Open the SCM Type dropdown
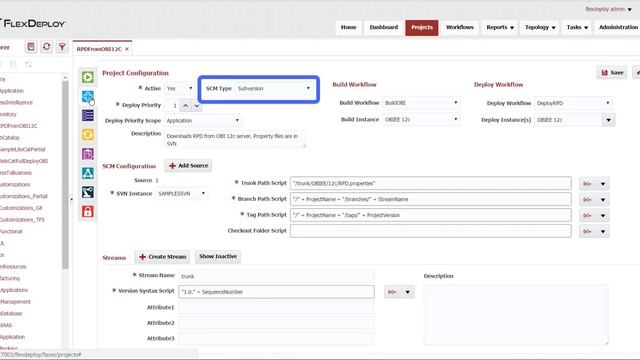Viewport: 640px width, 360px height. tap(273, 88)
